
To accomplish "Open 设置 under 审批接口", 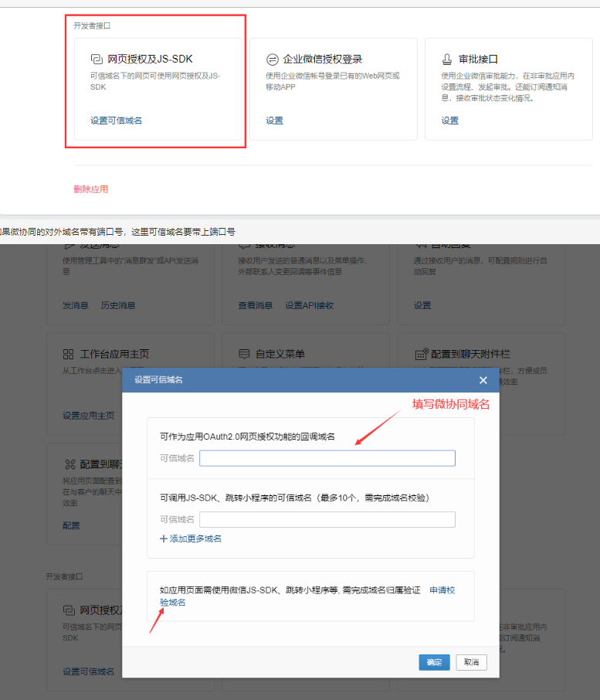I will [x=449, y=121].
